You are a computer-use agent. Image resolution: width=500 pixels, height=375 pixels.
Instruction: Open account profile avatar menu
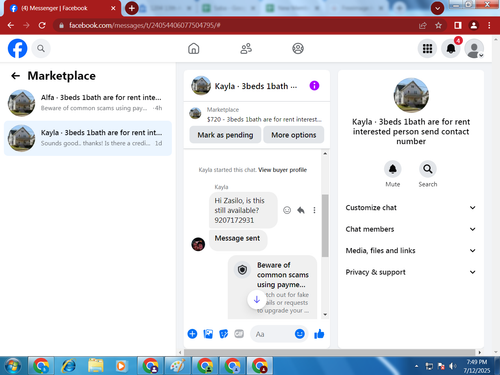(474, 49)
